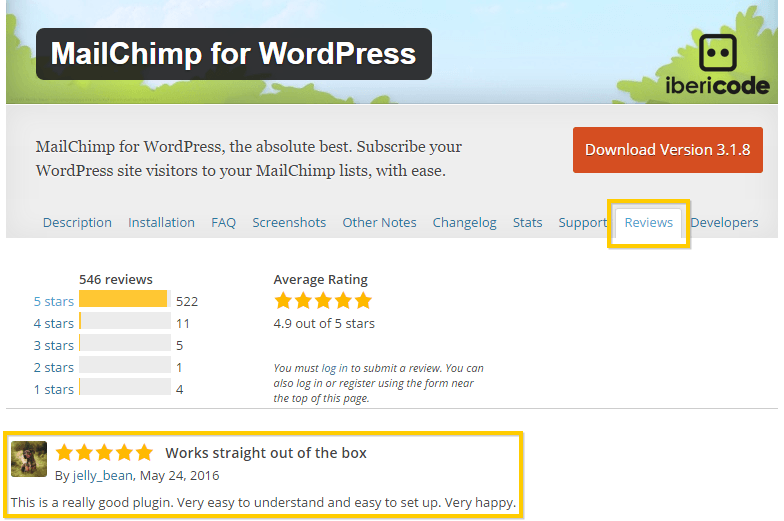Filter reviews by 3 stars link
The image size is (784, 521).
[54, 346]
